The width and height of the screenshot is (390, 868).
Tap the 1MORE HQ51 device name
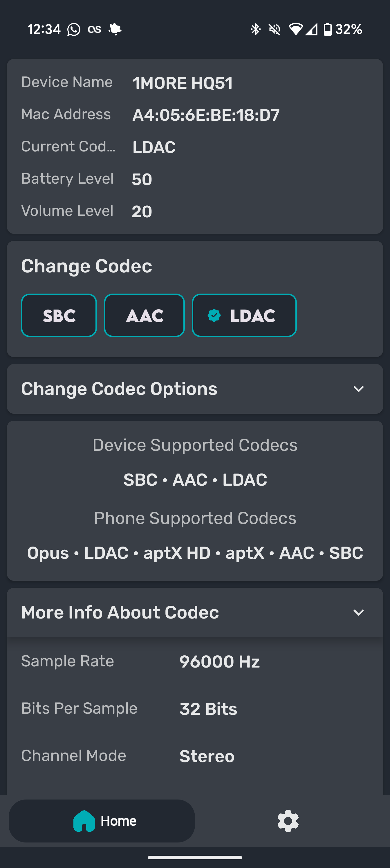[x=182, y=83]
